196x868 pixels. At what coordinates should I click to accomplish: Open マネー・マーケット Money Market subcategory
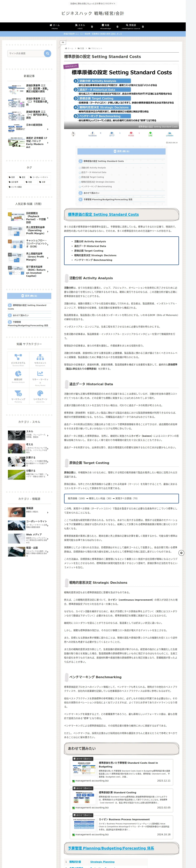[40, 378]
